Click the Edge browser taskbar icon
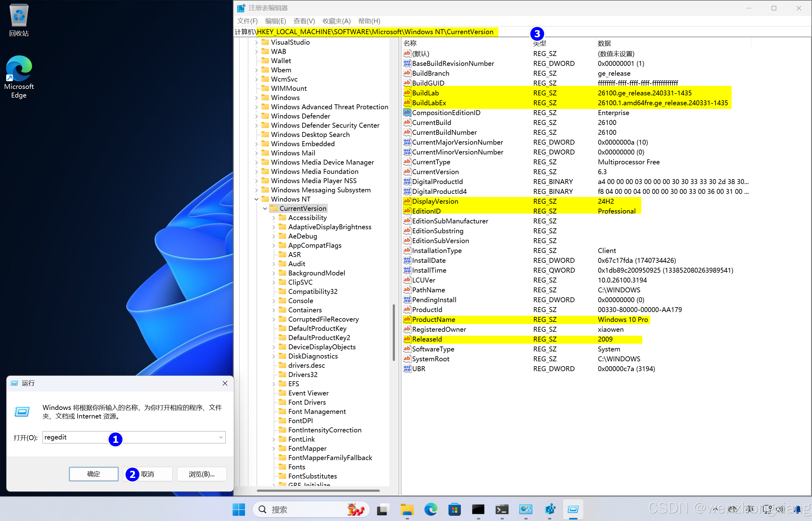The height and width of the screenshot is (521, 812). pyautogui.click(x=430, y=509)
